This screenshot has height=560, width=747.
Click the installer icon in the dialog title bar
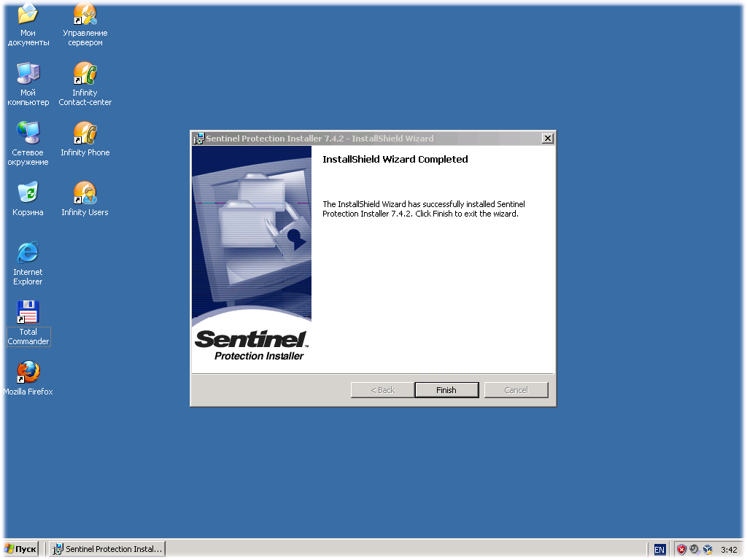click(x=198, y=139)
